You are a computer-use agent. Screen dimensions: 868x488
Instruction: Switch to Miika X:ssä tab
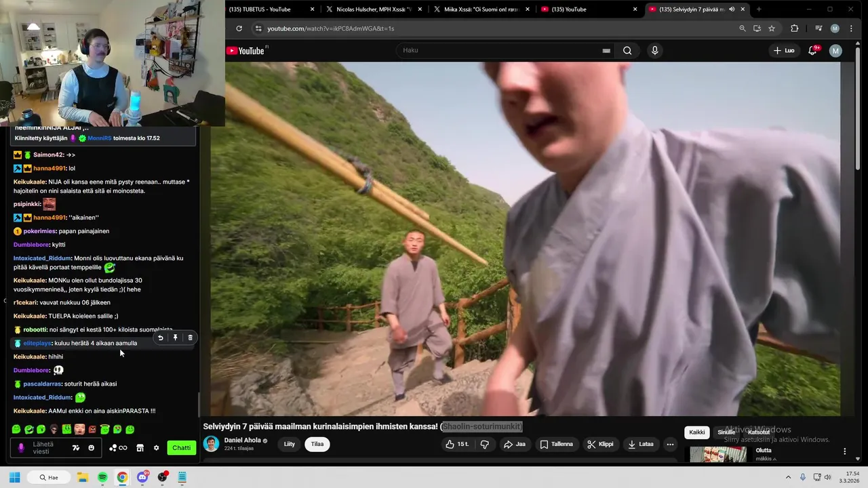480,9
